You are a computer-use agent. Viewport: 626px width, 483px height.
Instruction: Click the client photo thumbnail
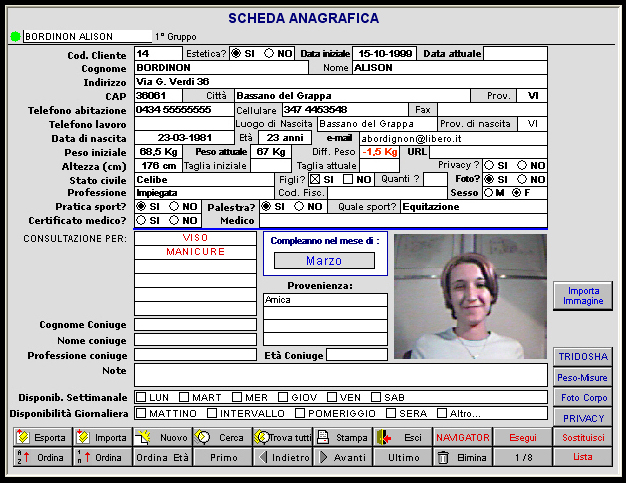click(x=470, y=296)
